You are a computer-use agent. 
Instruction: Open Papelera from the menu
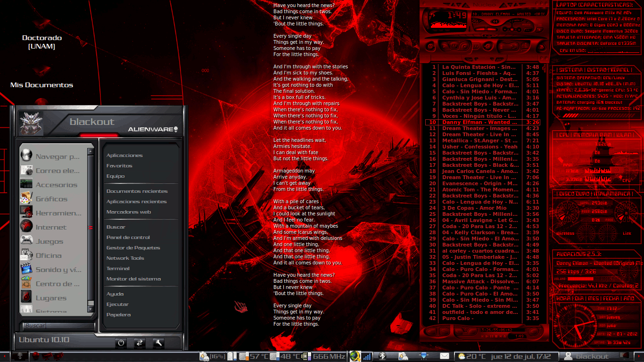tap(118, 315)
